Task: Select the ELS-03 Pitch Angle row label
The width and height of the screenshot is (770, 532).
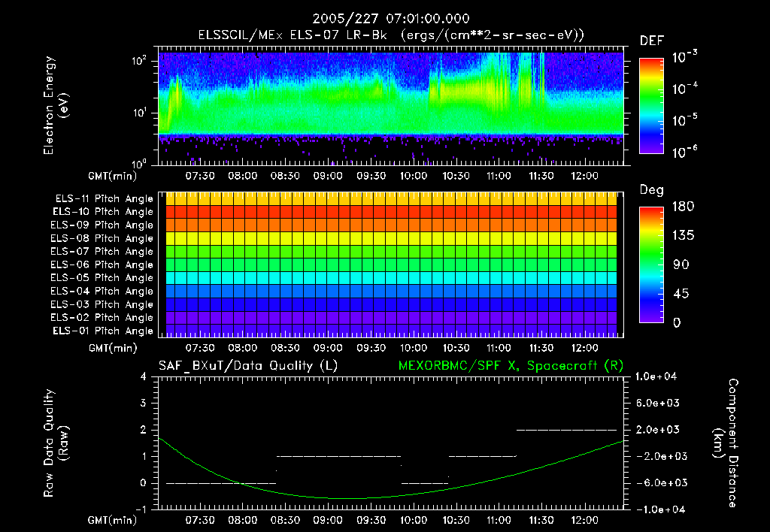Action: click(102, 304)
